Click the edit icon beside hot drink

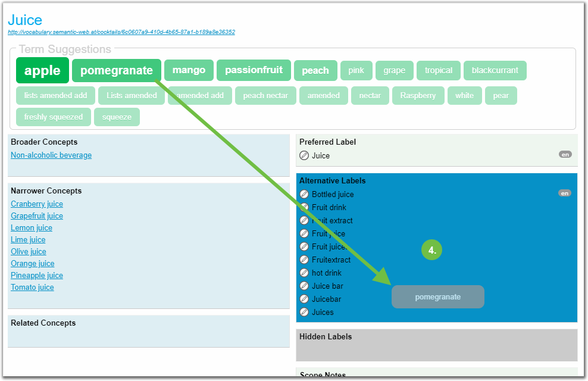click(304, 273)
